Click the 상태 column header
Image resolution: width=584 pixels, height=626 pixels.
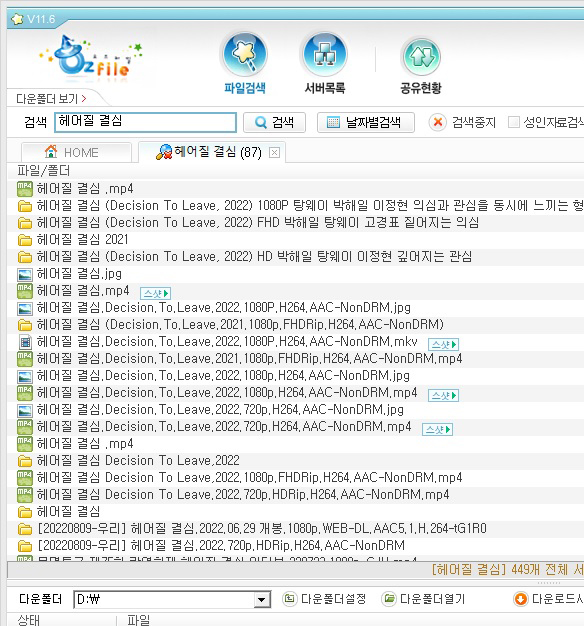click(28, 620)
